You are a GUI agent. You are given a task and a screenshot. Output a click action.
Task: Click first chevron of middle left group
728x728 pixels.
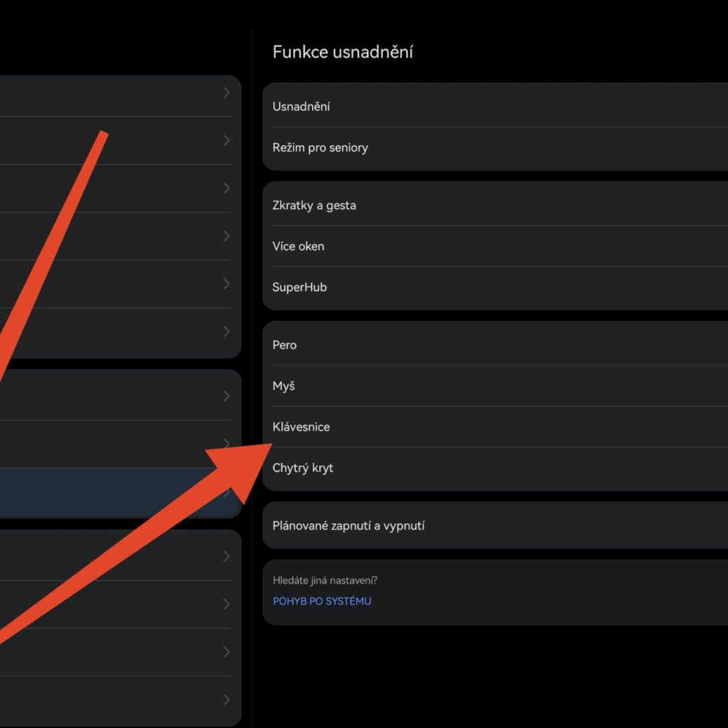(x=226, y=396)
